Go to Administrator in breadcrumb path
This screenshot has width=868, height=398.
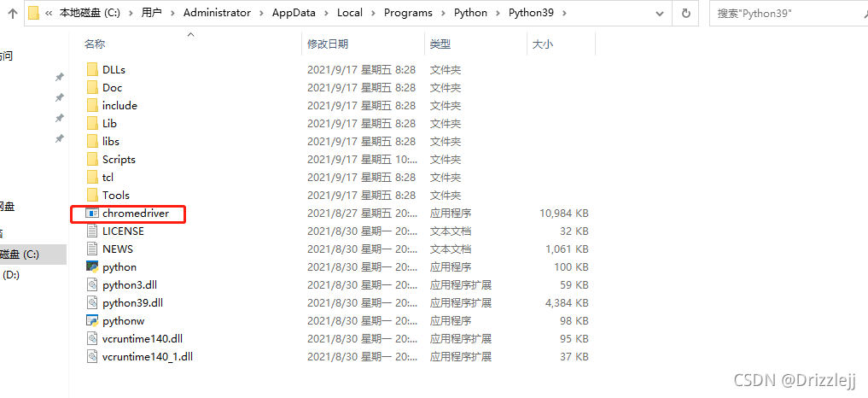coord(217,13)
